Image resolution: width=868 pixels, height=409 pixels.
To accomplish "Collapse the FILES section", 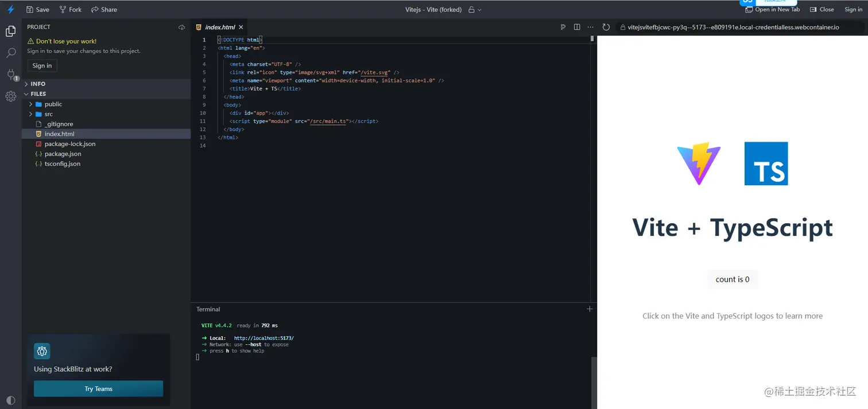I will (x=106, y=94).
